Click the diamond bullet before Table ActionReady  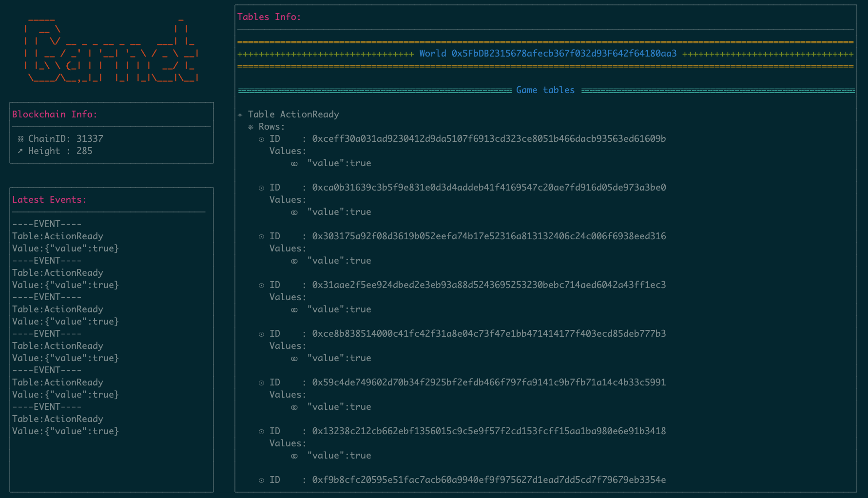tap(240, 115)
